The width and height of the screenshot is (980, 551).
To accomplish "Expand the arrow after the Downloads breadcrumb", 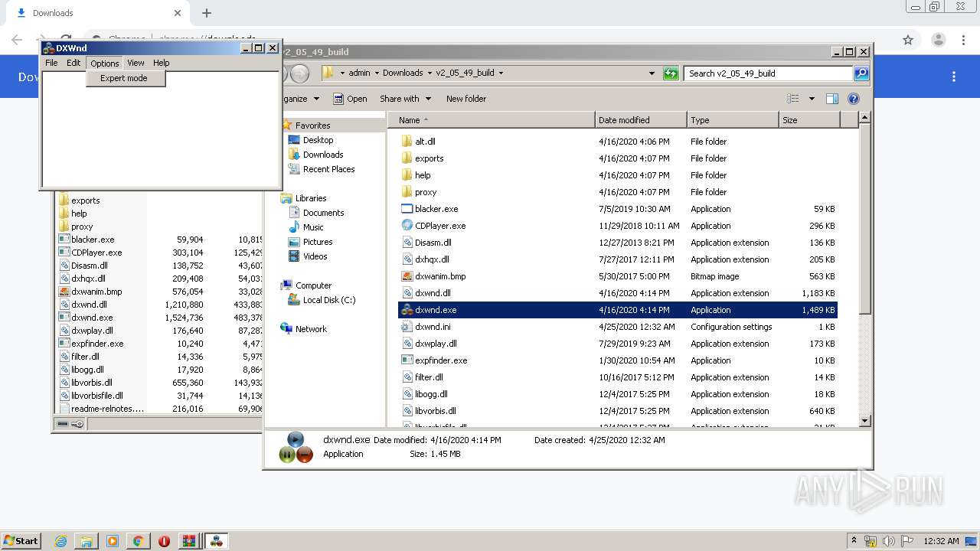I will [x=430, y=73].
